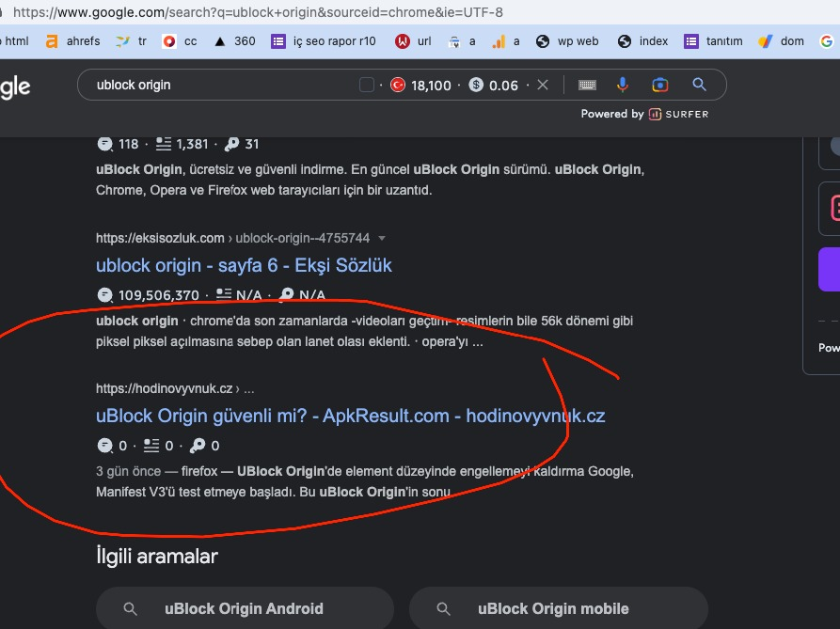Submit search with magnifier icon

[x=699, y=84]
